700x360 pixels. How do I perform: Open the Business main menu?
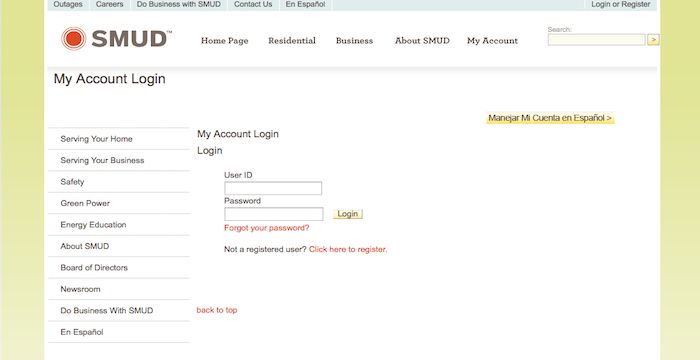[x=354, y=41]
